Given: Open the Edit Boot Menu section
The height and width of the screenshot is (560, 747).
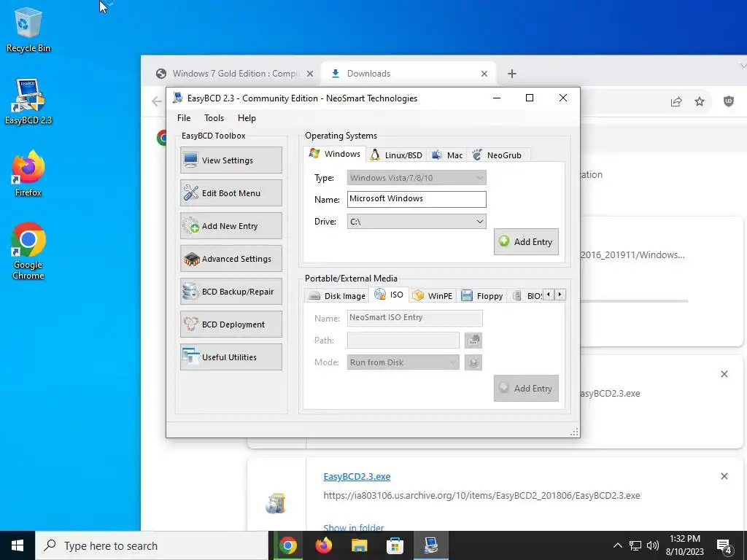Looking at the screenshot, I should [231, 192].
